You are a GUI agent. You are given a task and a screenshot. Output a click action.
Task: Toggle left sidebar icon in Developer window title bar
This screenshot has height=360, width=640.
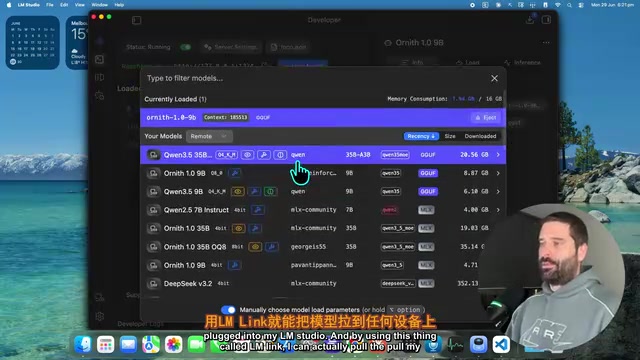(136, 20)
